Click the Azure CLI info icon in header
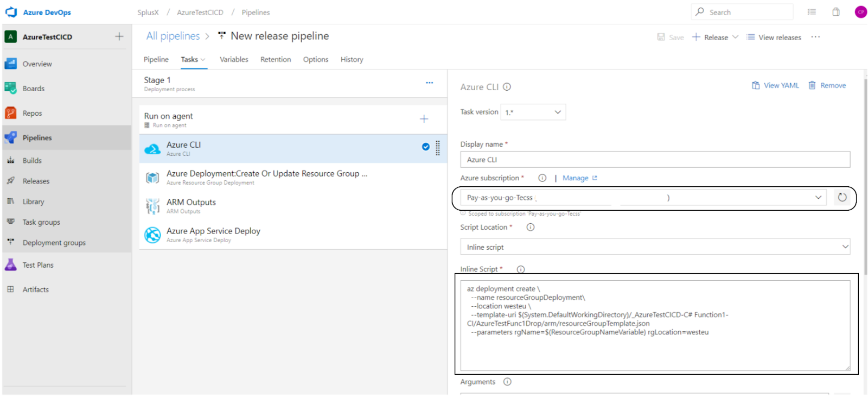This screenshot has width=868, height=397. point(507,87)
